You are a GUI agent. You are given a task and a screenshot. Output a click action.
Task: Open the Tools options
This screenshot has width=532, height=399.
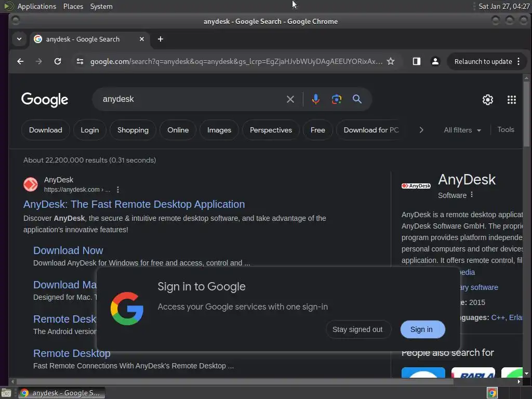[x=506, y=129]
